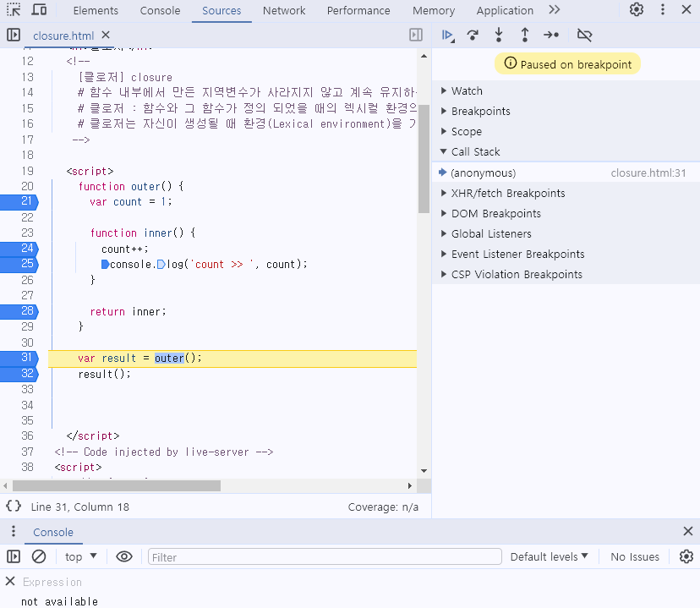
Task: Deactivate all breakpoints
Action: 584,35
